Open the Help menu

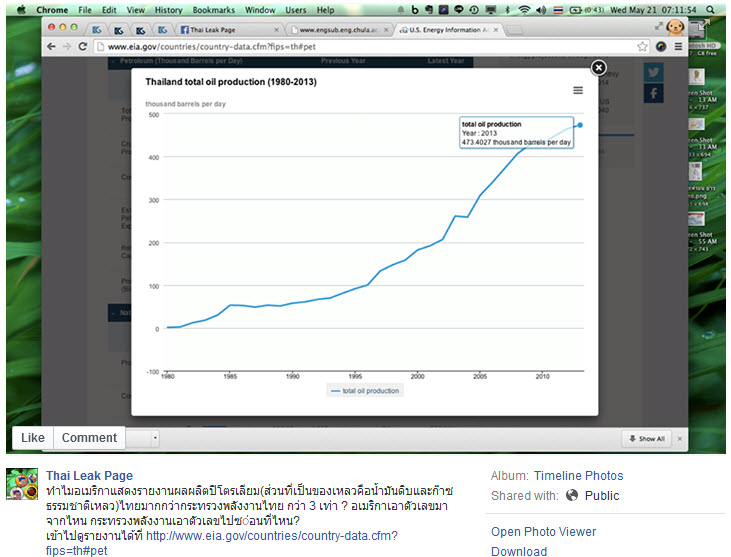[x=325, y=10]
